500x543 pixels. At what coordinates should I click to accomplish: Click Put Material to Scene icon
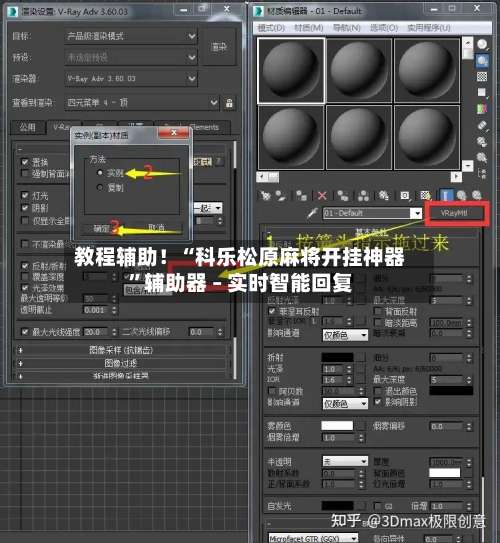pyautogui.click(x=281, y=195)
